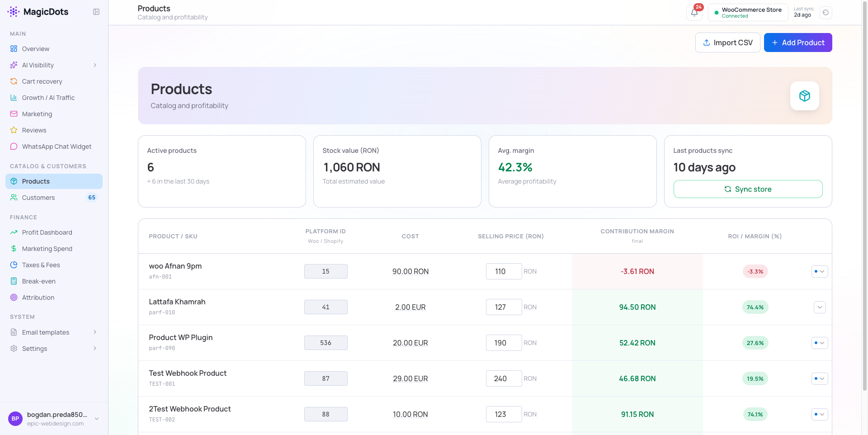
Task: Click cost value 2.00 EUR
Action: pyautogui.click(x=410, y=307)
